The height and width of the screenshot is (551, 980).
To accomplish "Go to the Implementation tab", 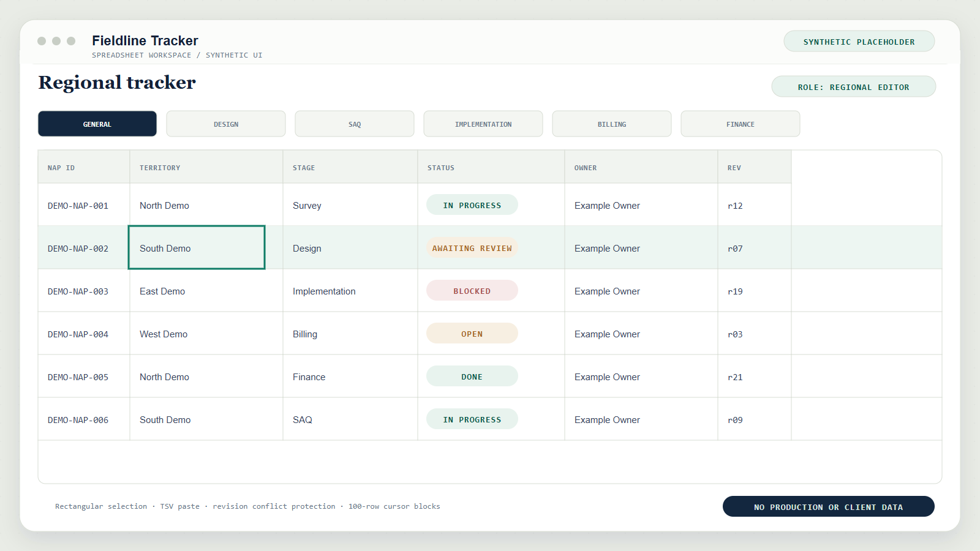I will point(483,124).
